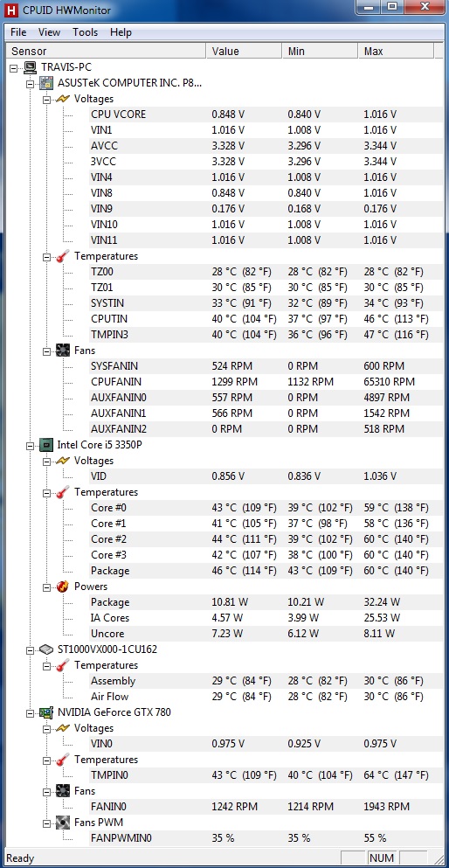
Task: Click the Max column header
Action: pyautogui.click(x=396, y=52)
